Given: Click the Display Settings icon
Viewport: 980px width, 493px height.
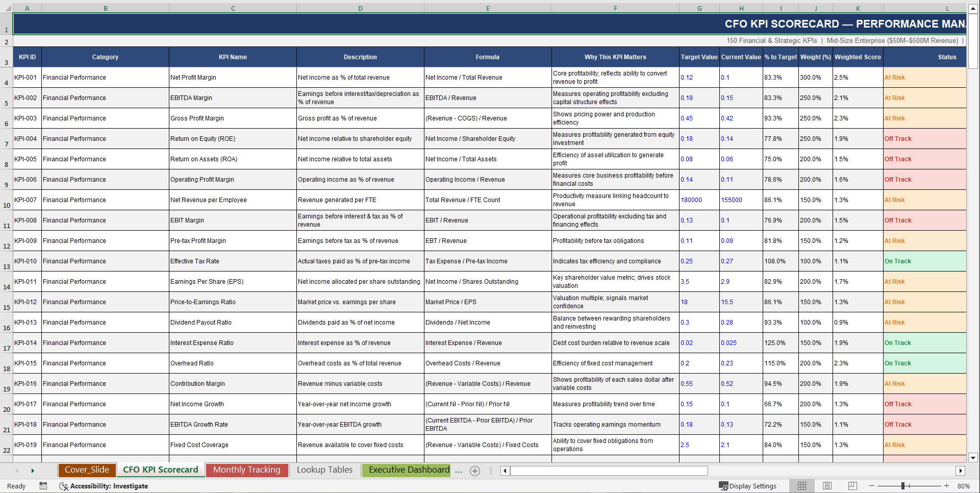Looking at the screenshot, I should point(723,486).
